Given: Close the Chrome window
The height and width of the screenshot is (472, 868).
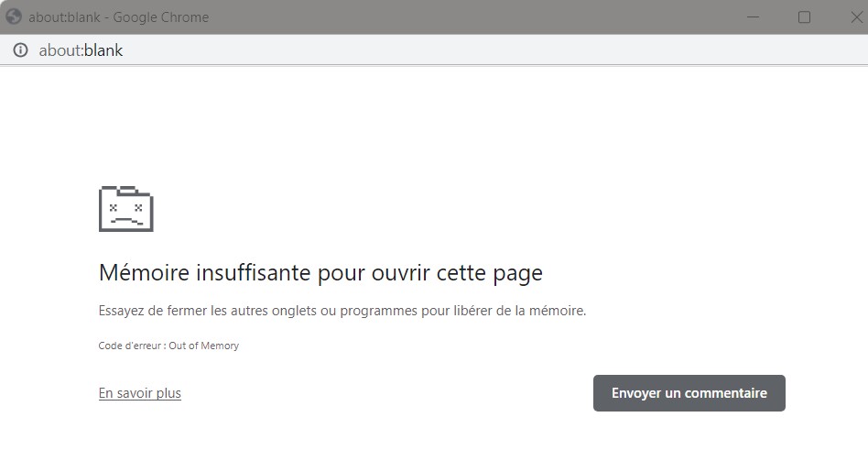Looking at the screenshot, I should point(856,17).
